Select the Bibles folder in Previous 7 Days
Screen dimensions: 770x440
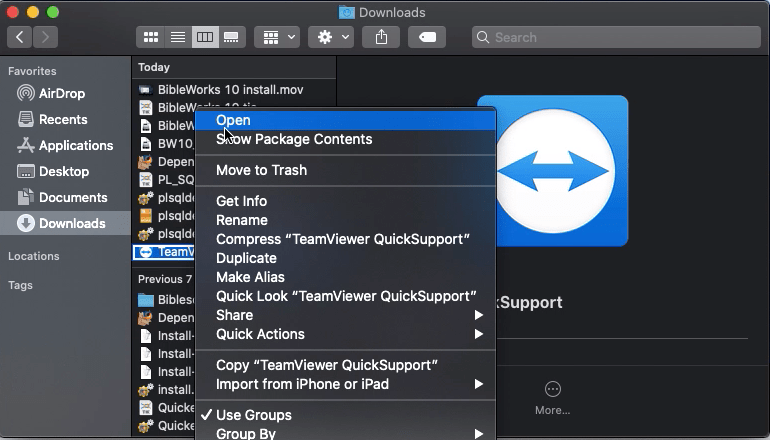[x=165, y=300]
